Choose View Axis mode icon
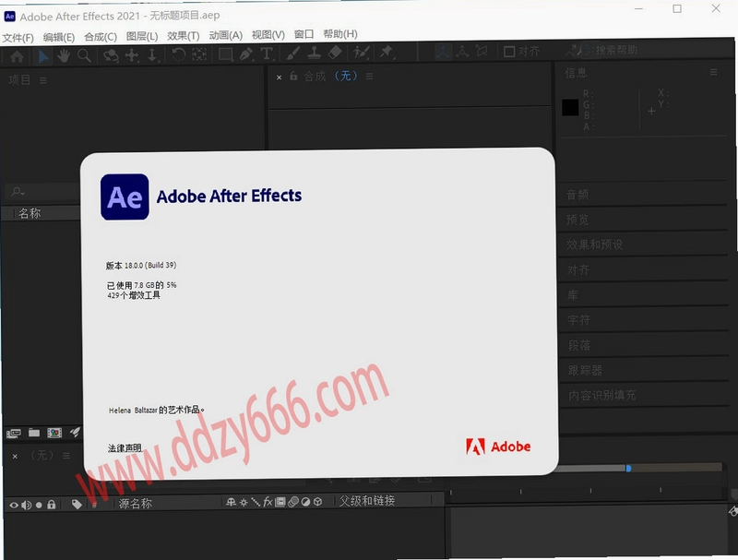Viewport: 738px width, 560px height. (481, 51)
